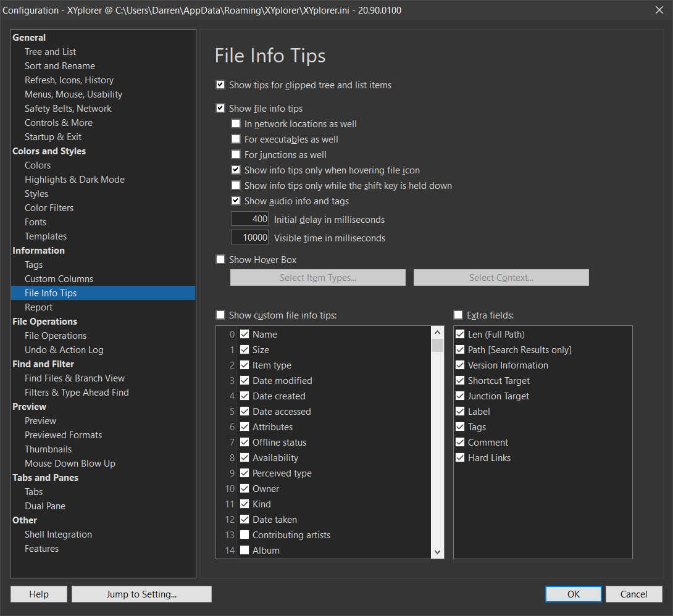Uncheck Name in custom tips list
673x616 pixels.
(245, 334)
